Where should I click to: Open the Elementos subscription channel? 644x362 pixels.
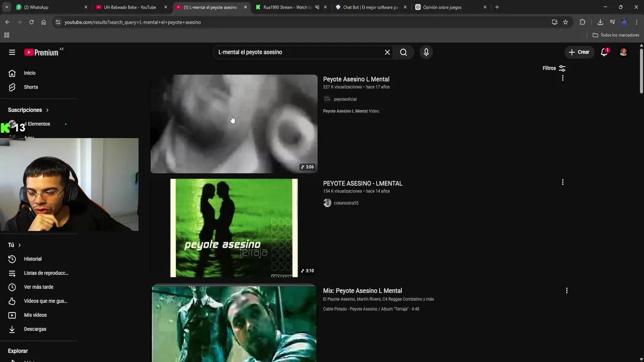[x=38, y=124]
